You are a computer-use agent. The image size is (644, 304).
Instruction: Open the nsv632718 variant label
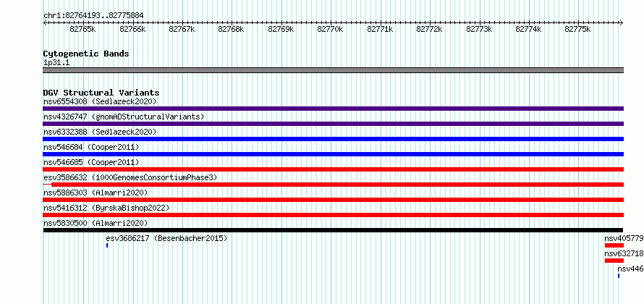click(x=624, y=253)
